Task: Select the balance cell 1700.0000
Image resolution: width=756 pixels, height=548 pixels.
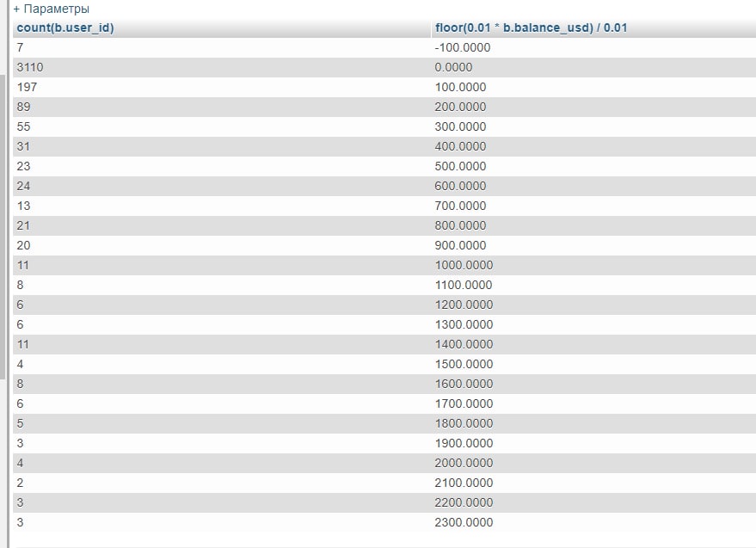Action: (593, 403)
